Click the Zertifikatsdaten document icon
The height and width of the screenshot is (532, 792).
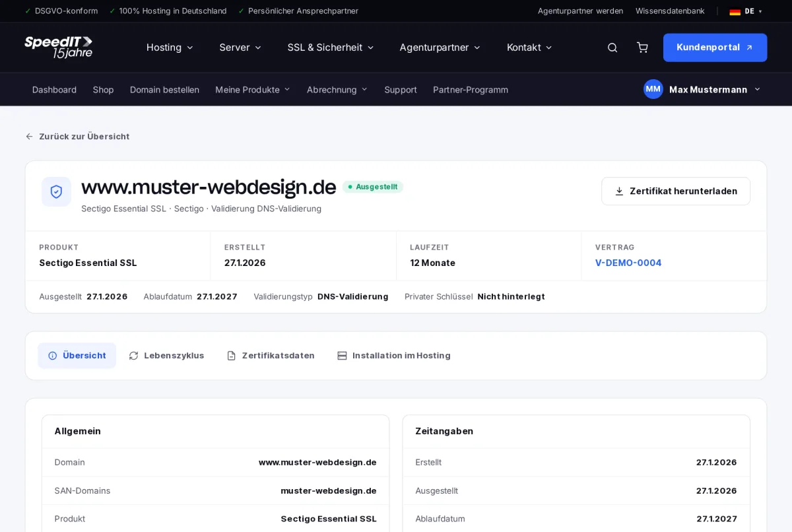click(232, 356)
